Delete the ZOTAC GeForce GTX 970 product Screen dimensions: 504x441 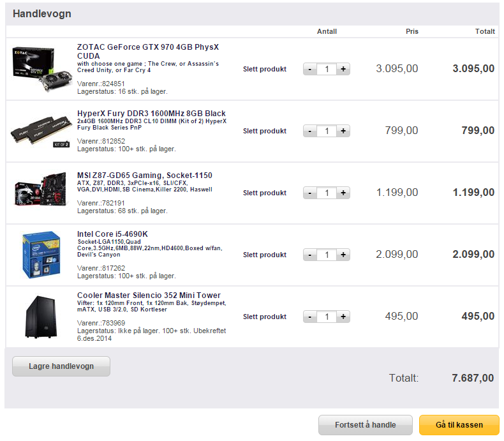[x=265, y=69]
